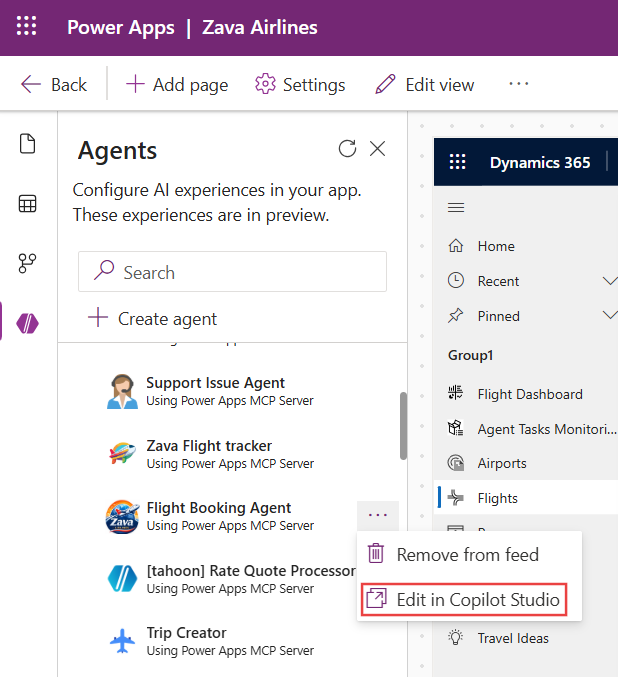Click the Home house icon
Image resolution: width=618 pixels, height=677 pixels.
456,246
